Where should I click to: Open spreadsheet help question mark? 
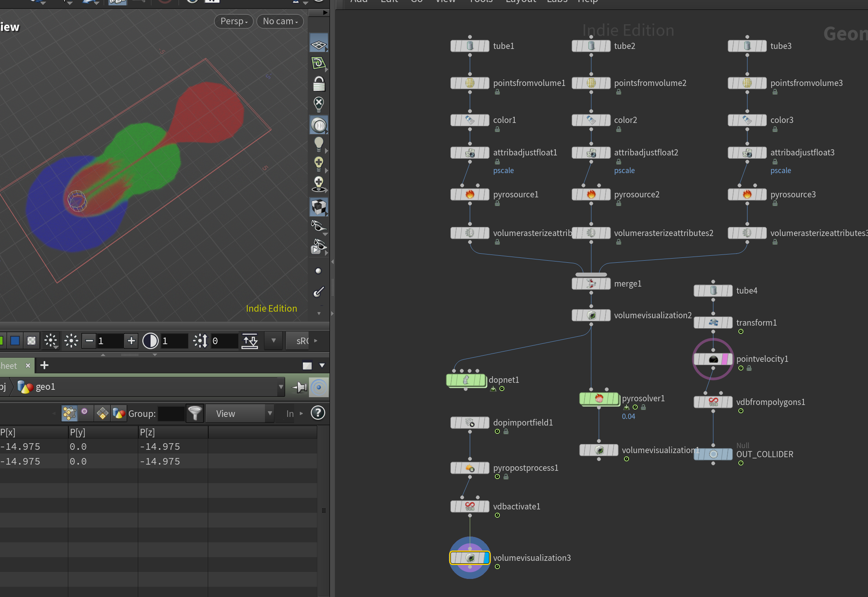(x=318, y=413)
